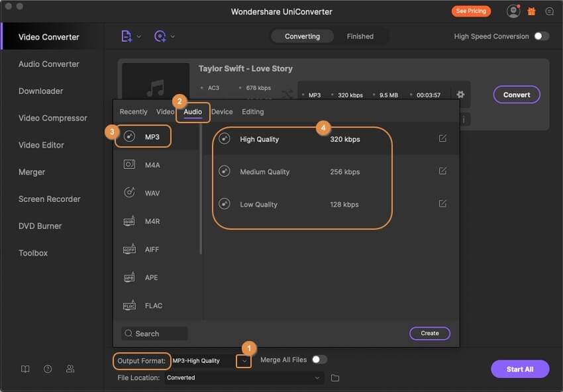Image resolution: width=563 pixels, height=392 pixels.
Task: Click the Add Files icon
Action: point(127,36)
